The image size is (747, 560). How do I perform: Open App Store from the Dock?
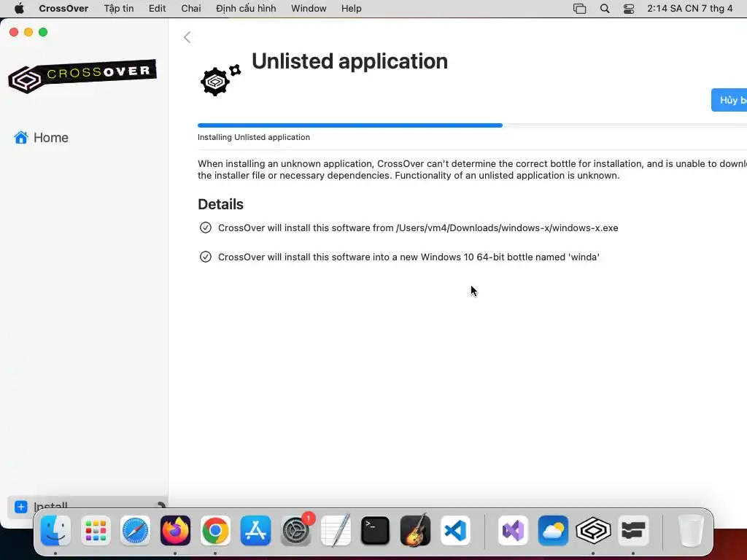point(255,530)
